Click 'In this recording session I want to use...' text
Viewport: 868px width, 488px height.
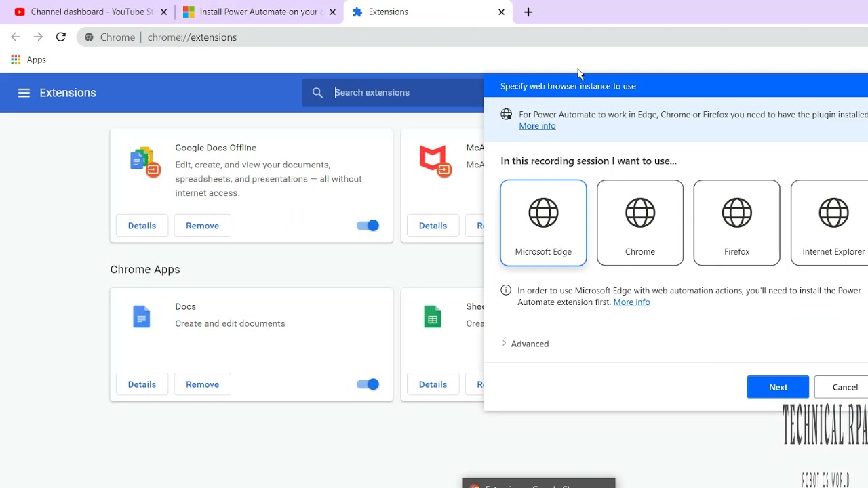[589, 161]
